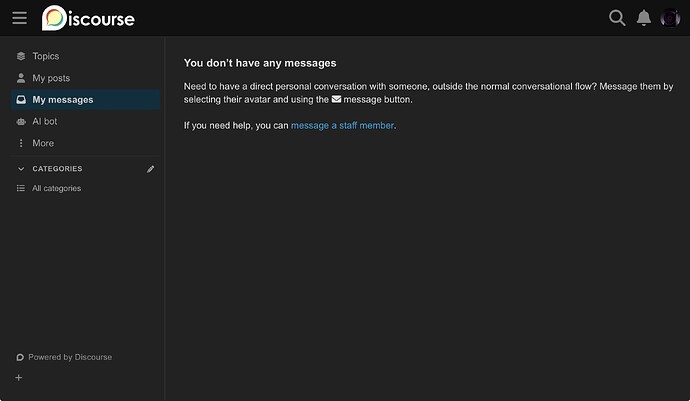This screenshot has width=690, height=401.
Task: Click the AI bot robot icon
Action: click(x=21, y=121)
